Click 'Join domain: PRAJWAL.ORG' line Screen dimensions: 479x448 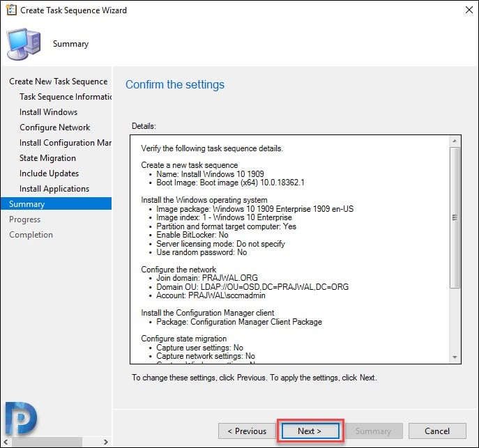(x=207, y=278)
